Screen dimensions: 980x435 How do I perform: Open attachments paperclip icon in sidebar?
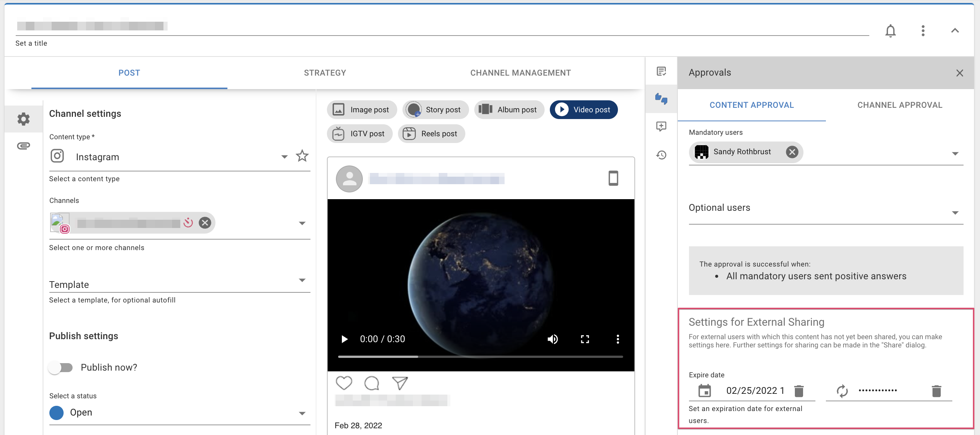pyautogui.click(x=24, y=146)
